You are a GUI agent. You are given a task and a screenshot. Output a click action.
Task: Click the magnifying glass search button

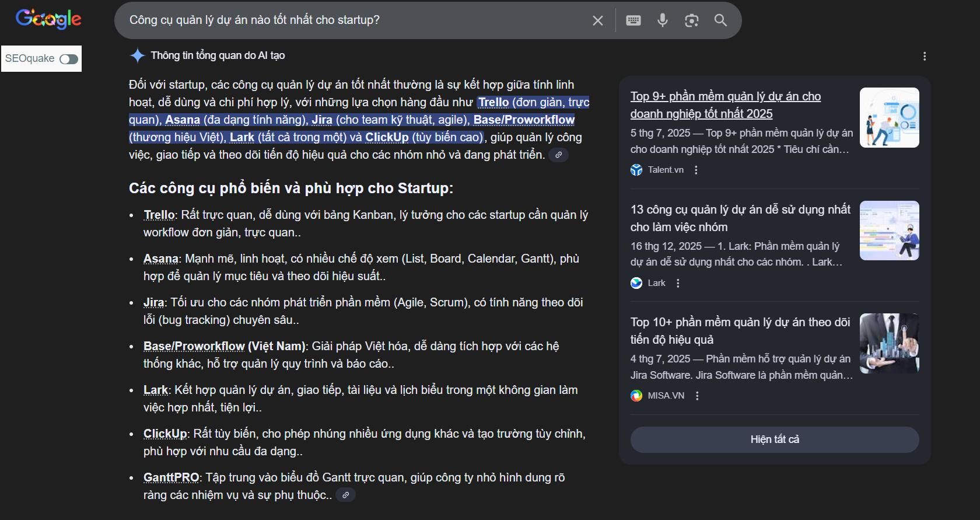pyautogui.click(x=721, y=20)
